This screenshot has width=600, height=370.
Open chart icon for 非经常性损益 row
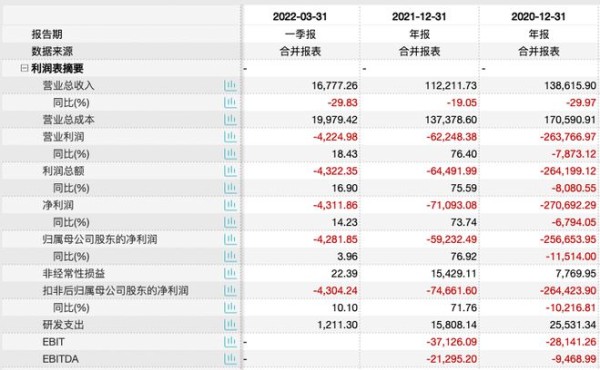230,274
